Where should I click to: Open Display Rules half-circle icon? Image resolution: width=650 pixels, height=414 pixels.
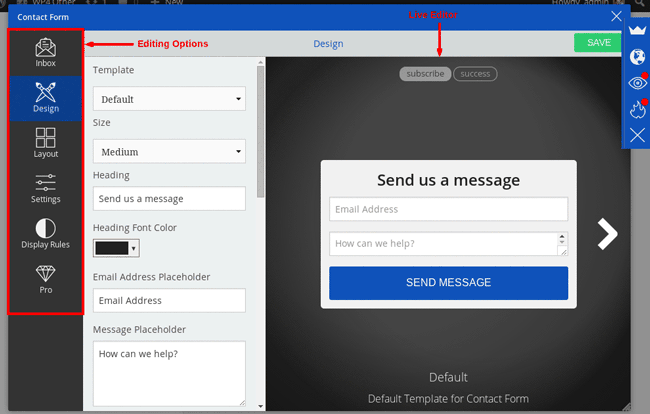(x=45, y=228)
